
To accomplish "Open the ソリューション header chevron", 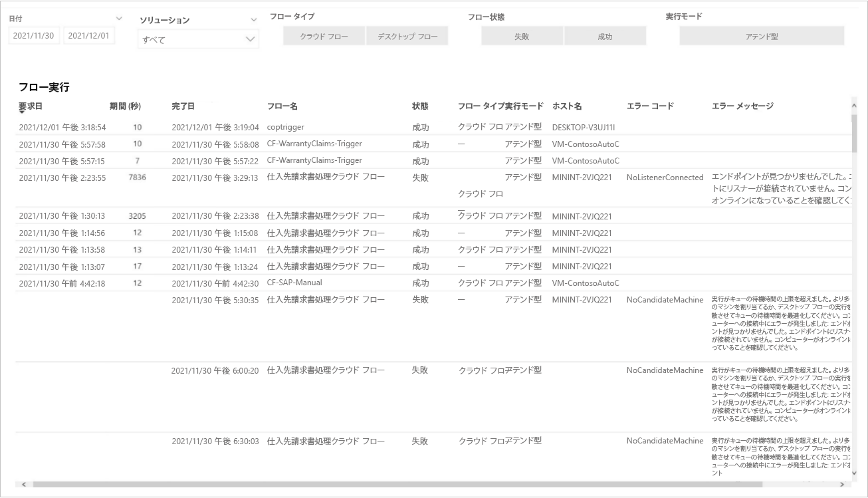I will click(253, 20).
